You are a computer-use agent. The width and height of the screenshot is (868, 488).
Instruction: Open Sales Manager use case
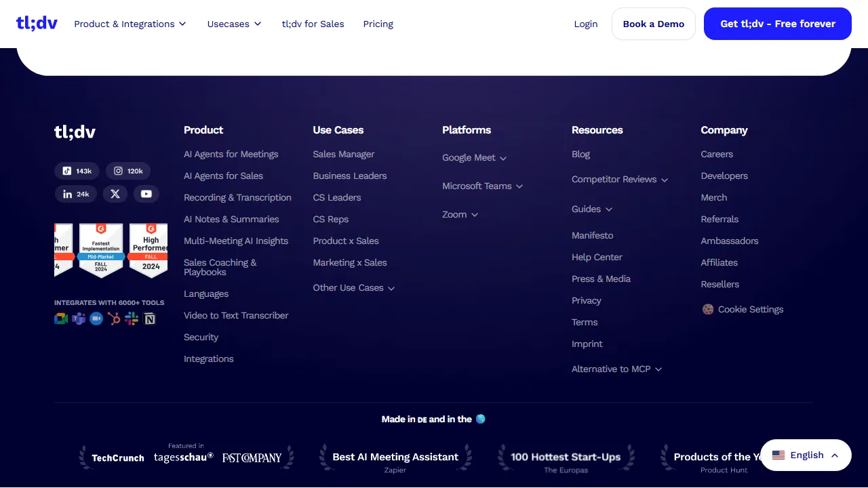344,154
